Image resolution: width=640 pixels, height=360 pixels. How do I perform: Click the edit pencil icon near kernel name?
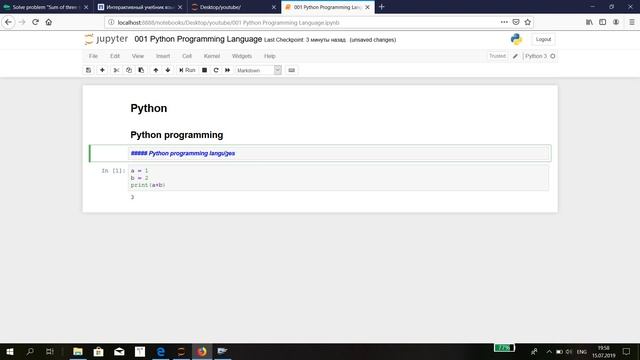point(515,56)
